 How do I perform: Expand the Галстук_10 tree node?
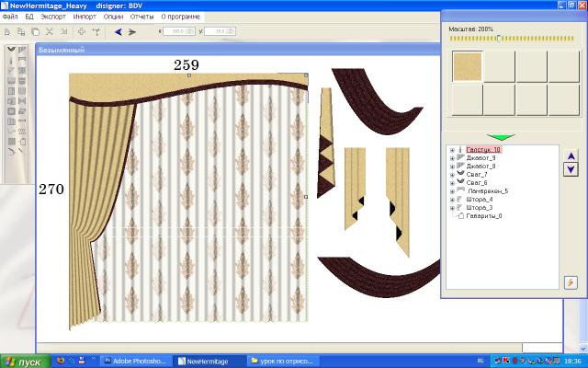click(x=452, y=150)
